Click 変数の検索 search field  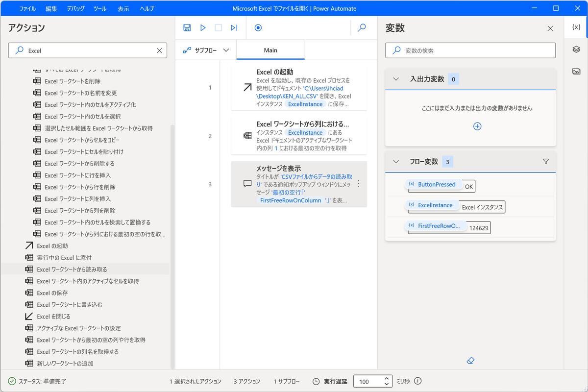470,50
